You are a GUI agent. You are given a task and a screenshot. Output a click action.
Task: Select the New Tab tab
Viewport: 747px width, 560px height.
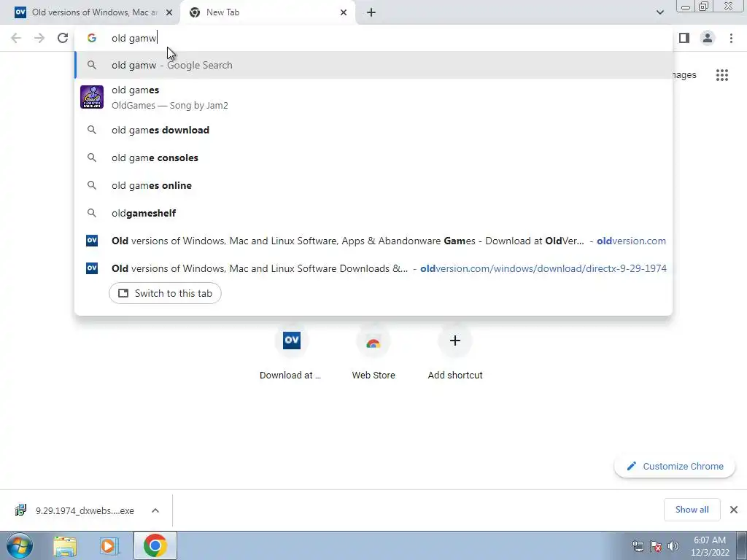pos(267,12)
